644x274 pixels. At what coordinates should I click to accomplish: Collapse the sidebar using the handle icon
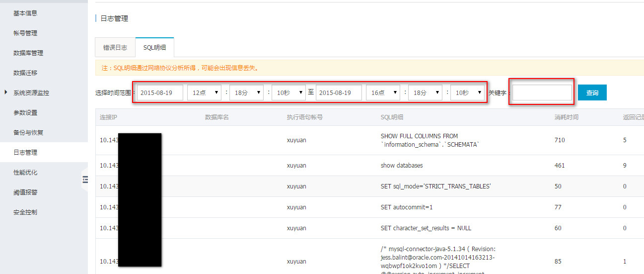pos(84,180)
